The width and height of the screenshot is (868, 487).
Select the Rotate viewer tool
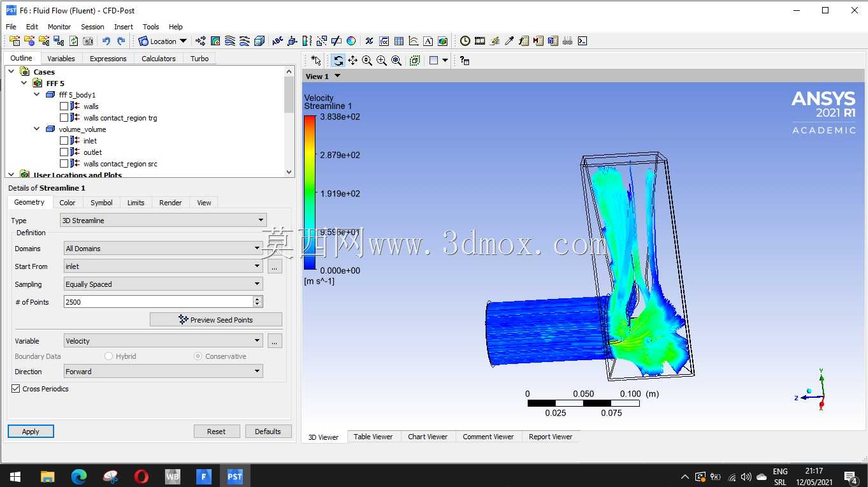[x=338, y=61]
